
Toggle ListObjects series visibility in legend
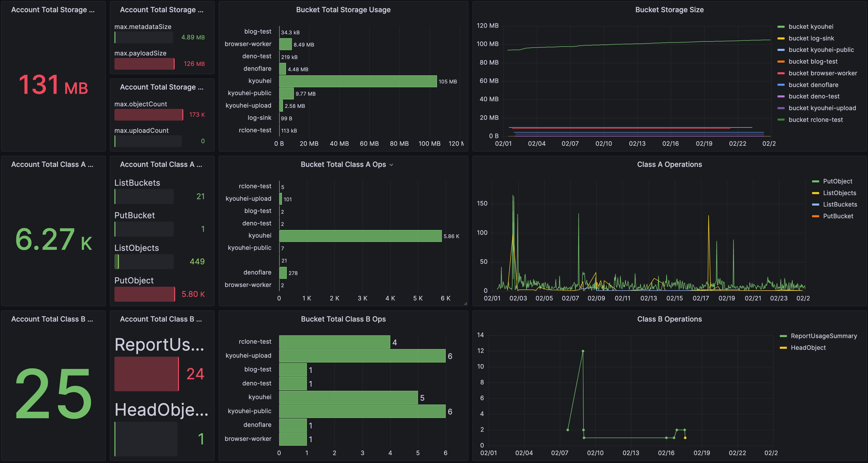coord(839,193)
